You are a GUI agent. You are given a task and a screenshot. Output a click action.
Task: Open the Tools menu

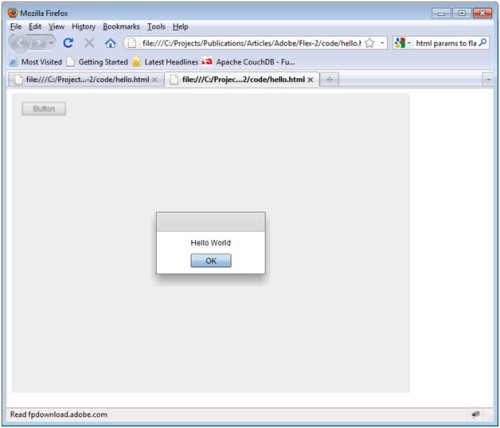point(156,27)
